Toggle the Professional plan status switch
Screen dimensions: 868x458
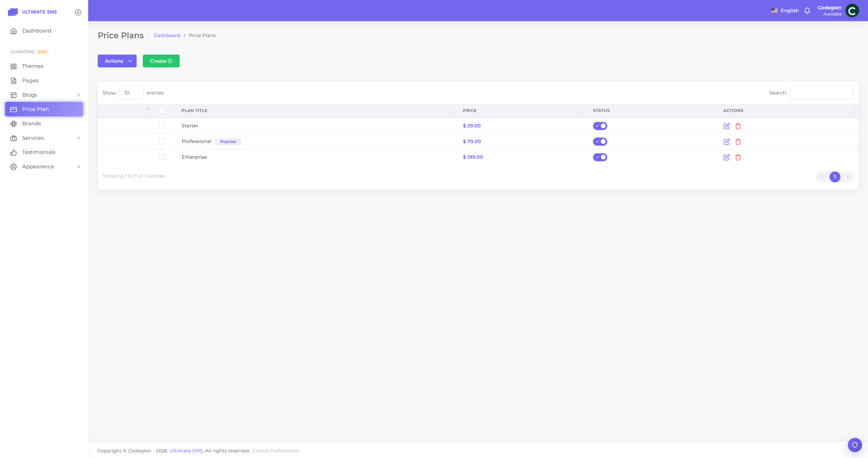point(600,141)
